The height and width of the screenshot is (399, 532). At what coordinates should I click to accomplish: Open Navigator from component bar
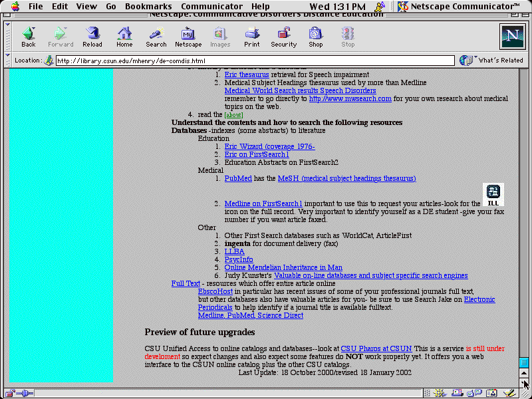pos(440,393)
